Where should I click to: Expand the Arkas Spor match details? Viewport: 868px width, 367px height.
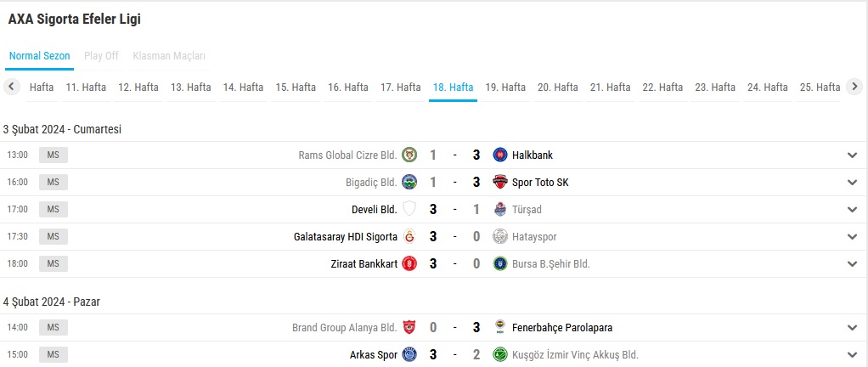[853, 354]
